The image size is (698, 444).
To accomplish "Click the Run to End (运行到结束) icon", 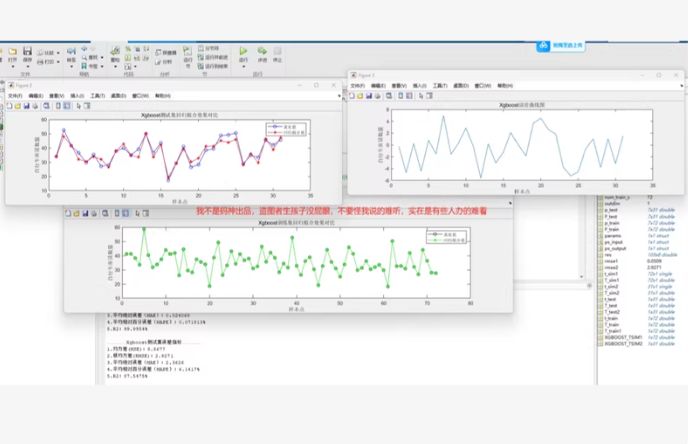I will click(201, 66).
